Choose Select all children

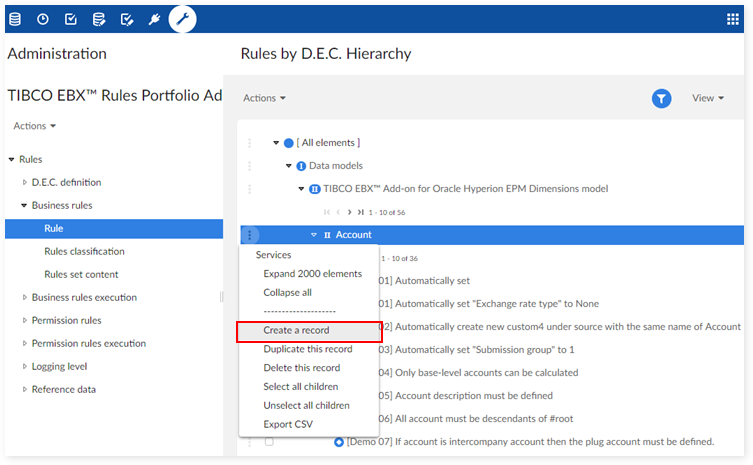click(x=301, y=387)
